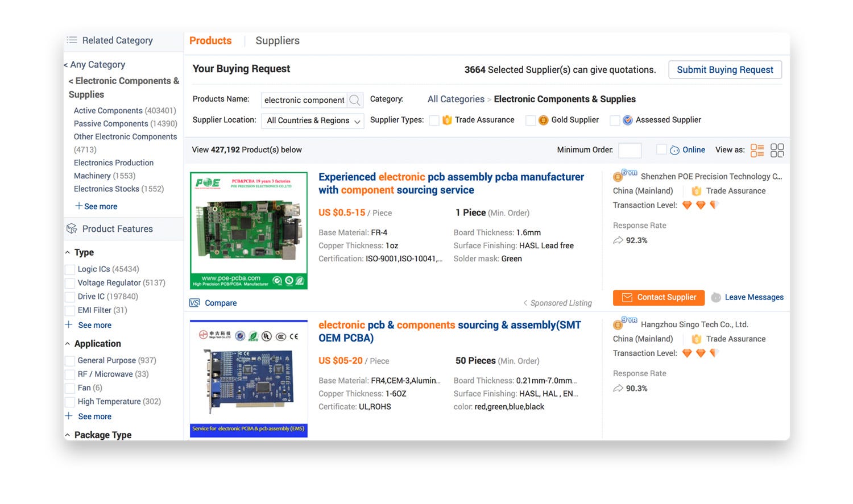
Task: Click the search magnifier icon in Products Name field
Action: pos(355,100)
